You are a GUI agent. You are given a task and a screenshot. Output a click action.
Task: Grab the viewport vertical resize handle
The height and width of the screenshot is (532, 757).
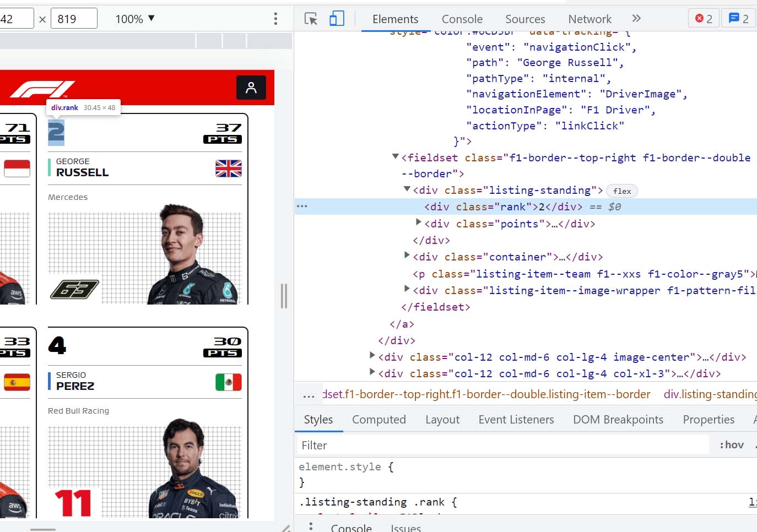coord(284,296)
